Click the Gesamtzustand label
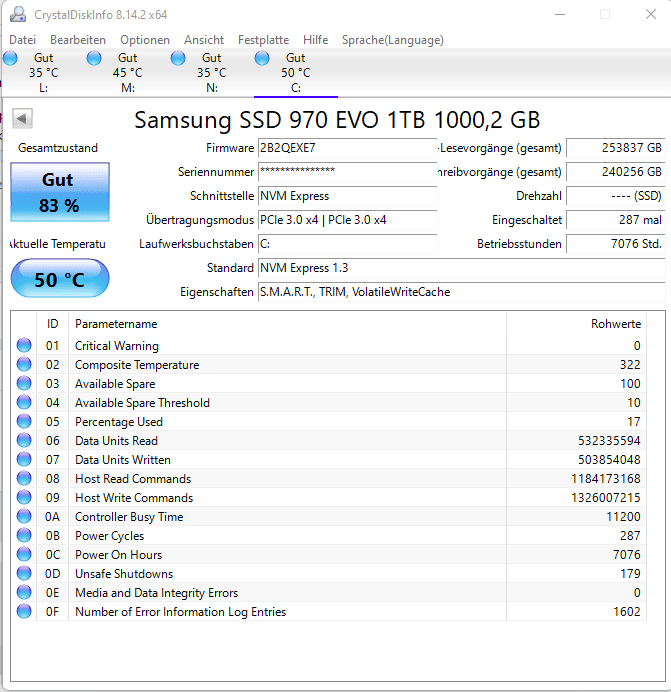This screenshot has width=671, height=692. tap(58, 148)
